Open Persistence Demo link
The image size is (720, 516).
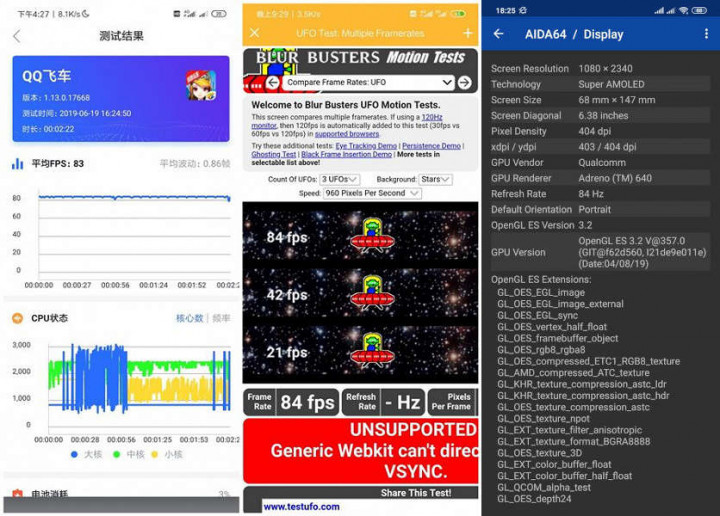(431, 146)
